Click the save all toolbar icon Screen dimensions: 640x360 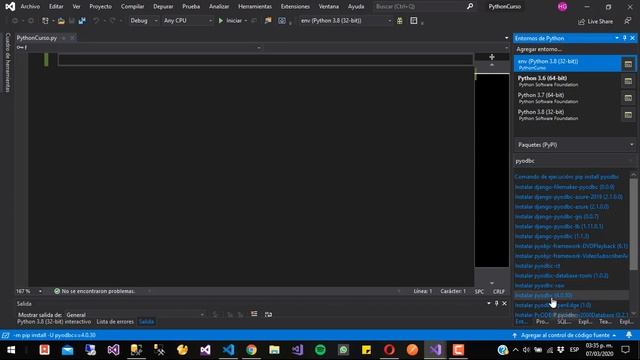click(82, 21)
